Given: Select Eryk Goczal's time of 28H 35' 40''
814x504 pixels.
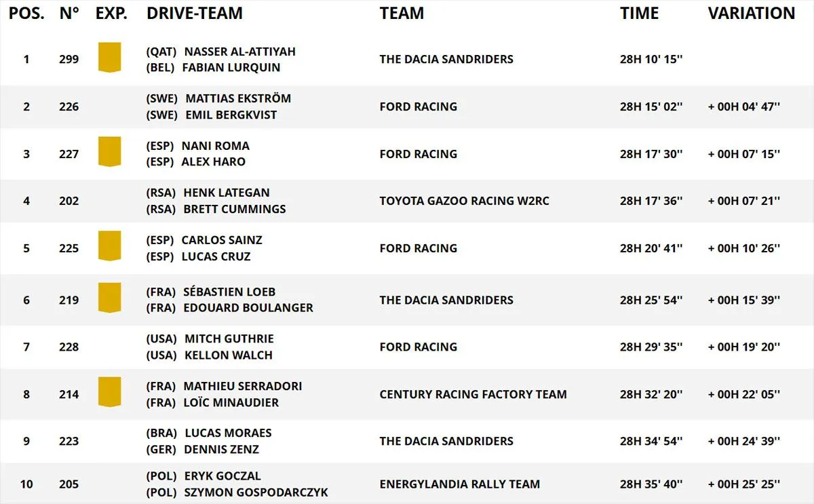Looking at the screenshot, I should click(651, 484).
